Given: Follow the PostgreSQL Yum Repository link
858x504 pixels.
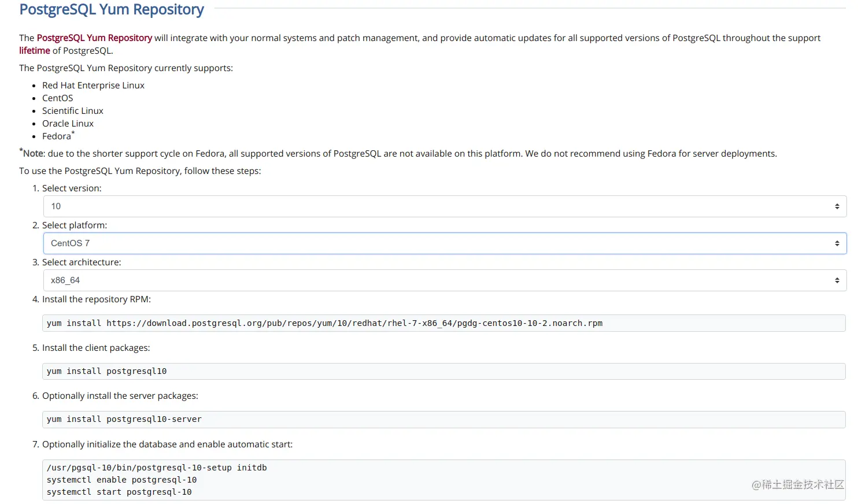Looking at the screenshot, I should pyautogui.click(x=94, y=38).
